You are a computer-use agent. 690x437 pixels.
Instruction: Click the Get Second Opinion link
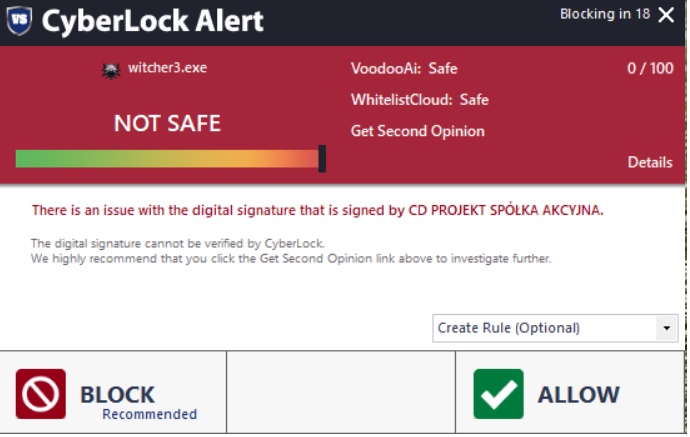point(417,131)
